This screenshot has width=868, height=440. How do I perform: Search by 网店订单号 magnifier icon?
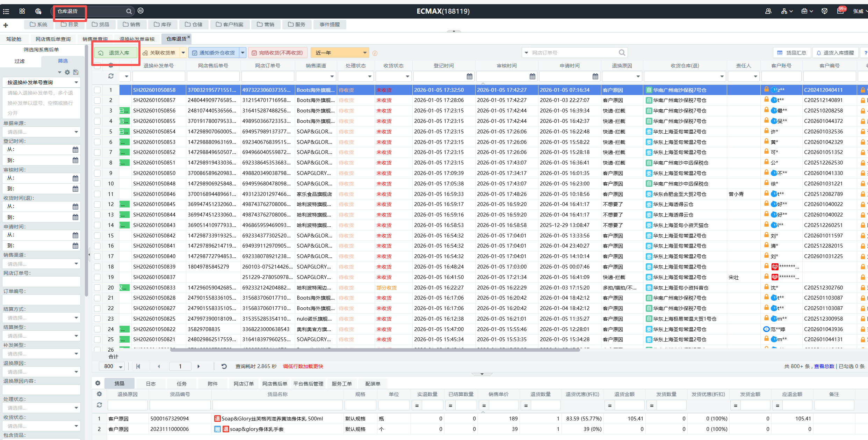622,53
